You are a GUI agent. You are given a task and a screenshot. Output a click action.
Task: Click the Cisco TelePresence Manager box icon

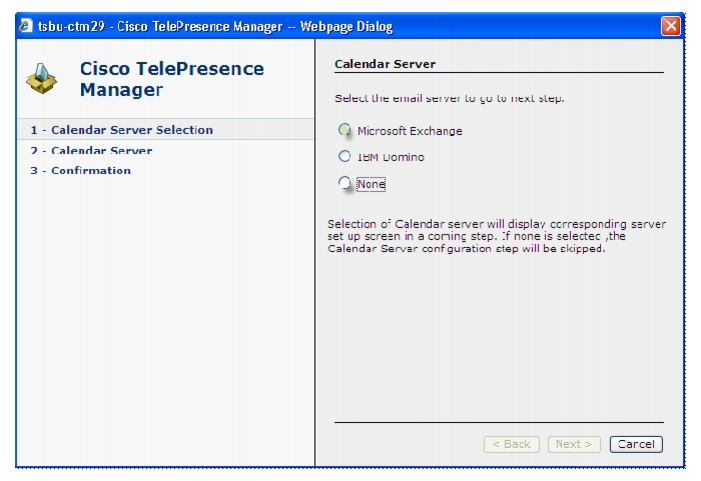coord(41,78)
